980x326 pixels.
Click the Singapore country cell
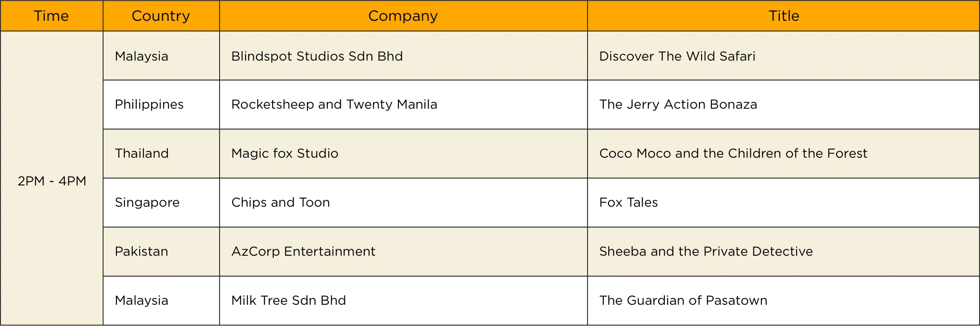coord(147,203)
